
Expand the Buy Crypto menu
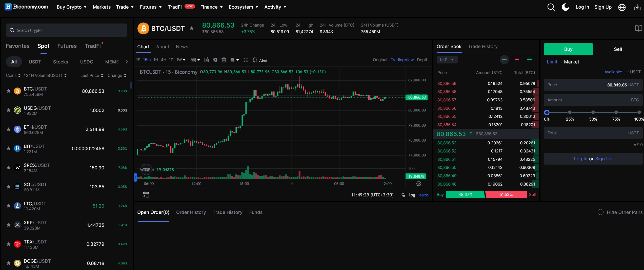(72, 7)
